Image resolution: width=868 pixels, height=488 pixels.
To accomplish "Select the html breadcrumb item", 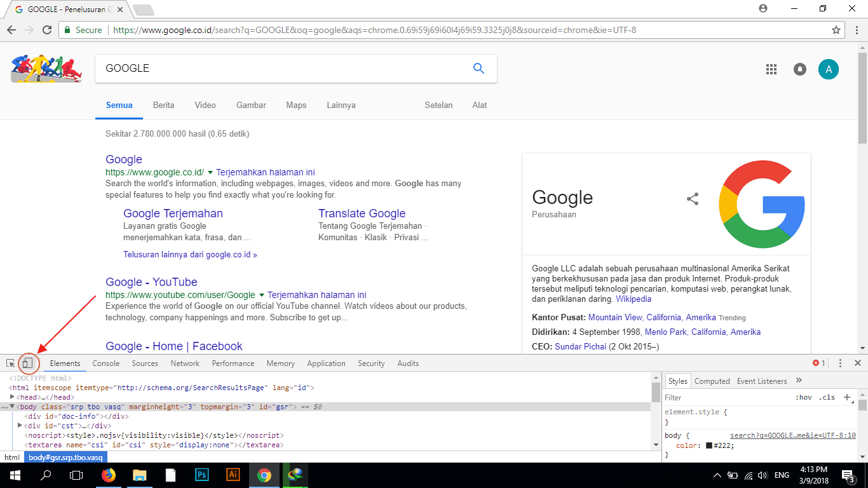I will 11,457.
